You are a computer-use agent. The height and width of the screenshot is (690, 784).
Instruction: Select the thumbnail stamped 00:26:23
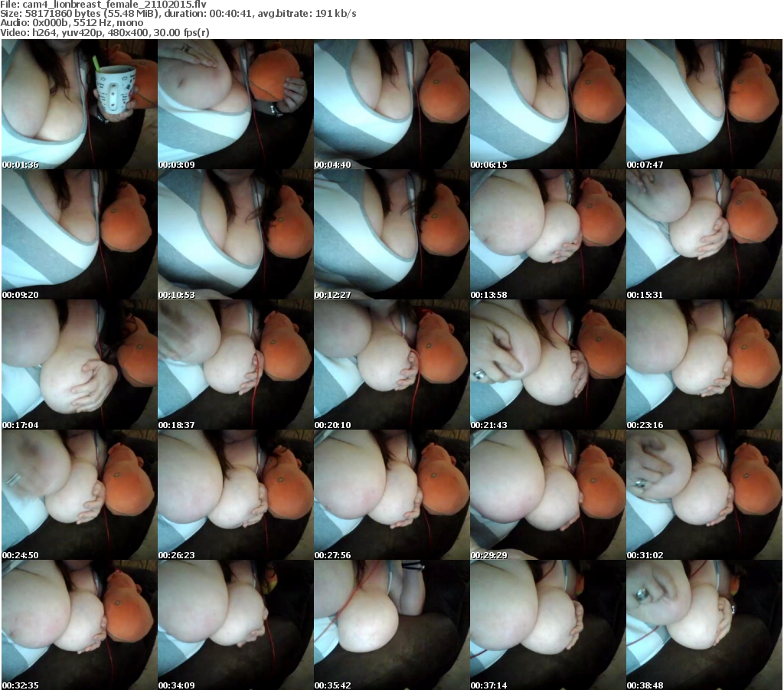pos(236,495)
